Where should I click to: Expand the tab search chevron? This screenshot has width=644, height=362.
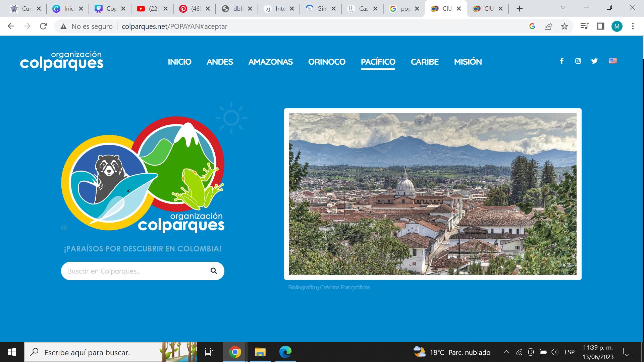[x=563, y=8]
